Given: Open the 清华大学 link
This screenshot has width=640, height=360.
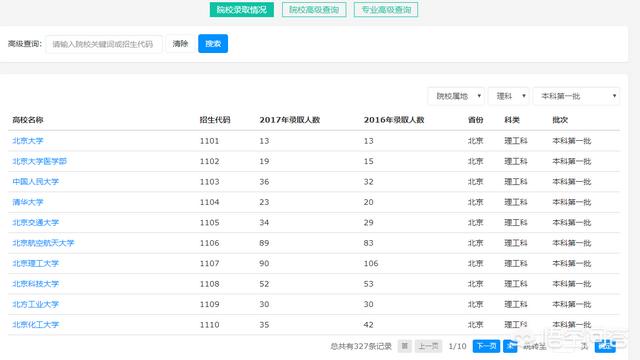Looking at the screenshot, I should click(x=28, y=202).
